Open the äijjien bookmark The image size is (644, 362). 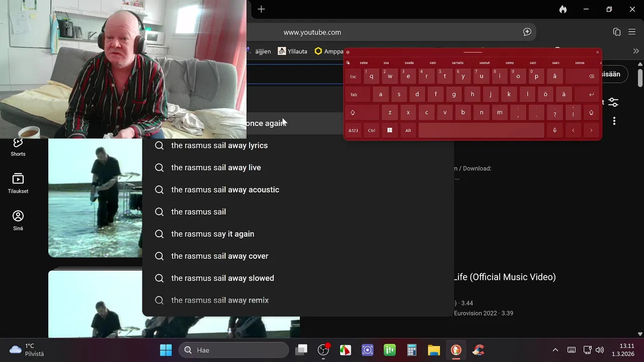tap(259, 51)
